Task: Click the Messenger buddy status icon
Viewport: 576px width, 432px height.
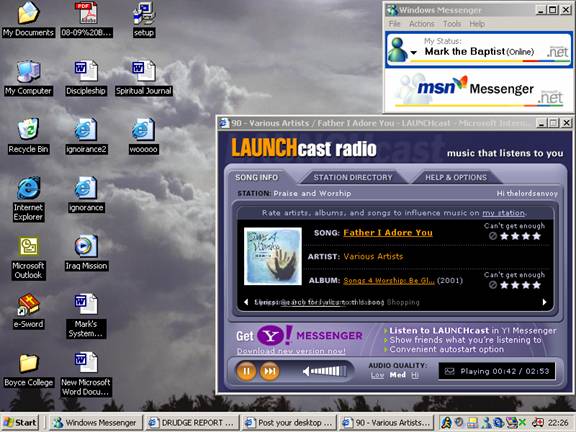Action: click(397, 49)
